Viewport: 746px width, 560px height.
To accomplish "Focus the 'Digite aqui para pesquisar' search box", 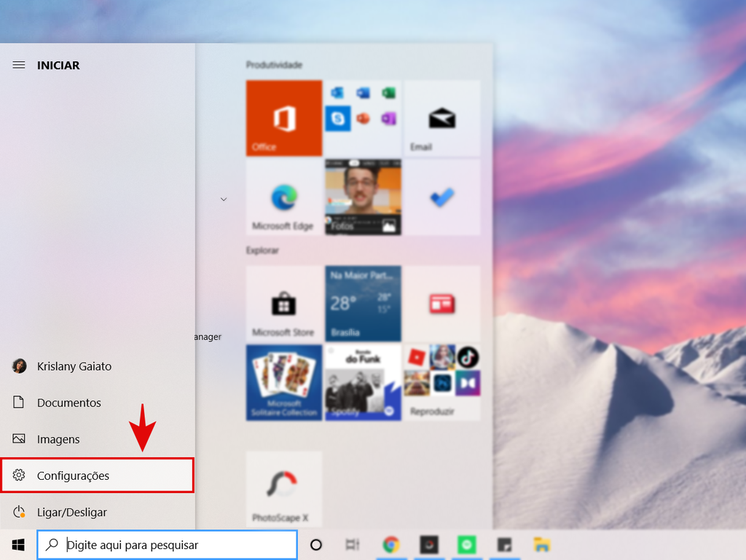I will point(168,545).
